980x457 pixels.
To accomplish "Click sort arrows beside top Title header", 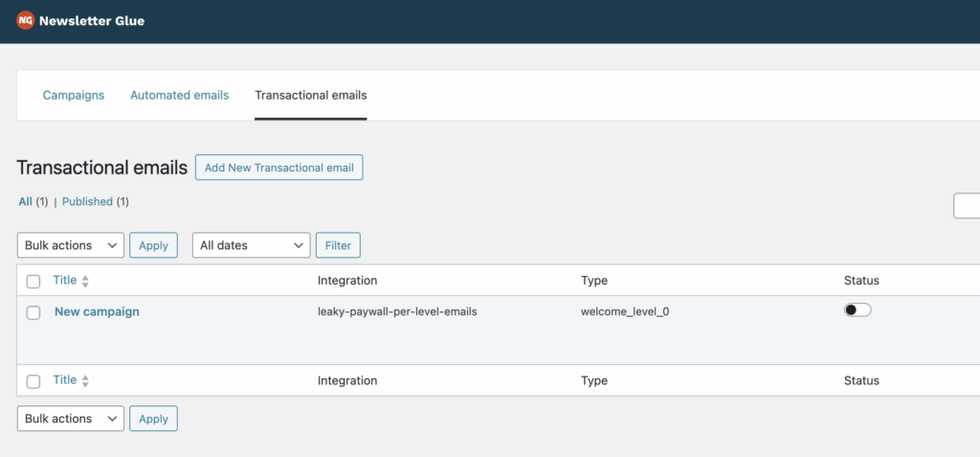I will point(85,282).
